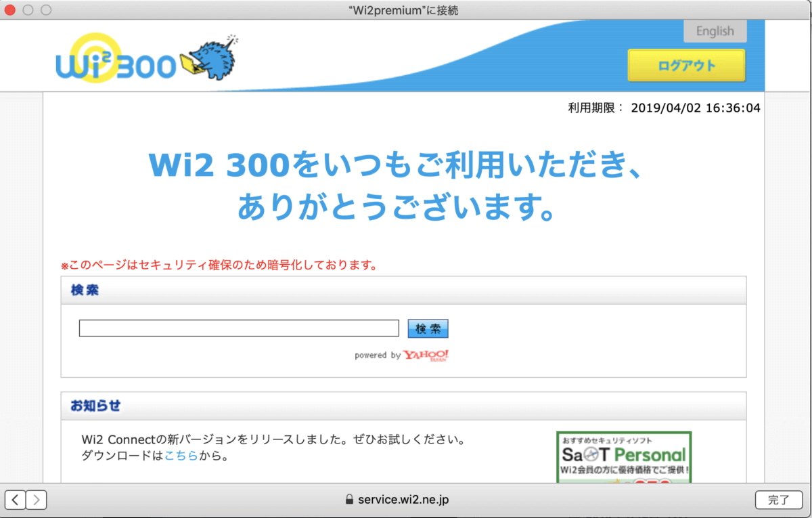The width and height of the screenshot is (812, 518).
Task: Click the blue 検索 search button
Action: (x=428, y=328)
